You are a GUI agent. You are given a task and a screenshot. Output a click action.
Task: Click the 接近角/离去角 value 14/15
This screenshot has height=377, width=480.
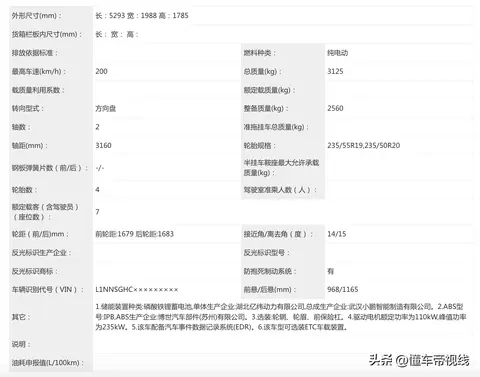tap(336, 234)
